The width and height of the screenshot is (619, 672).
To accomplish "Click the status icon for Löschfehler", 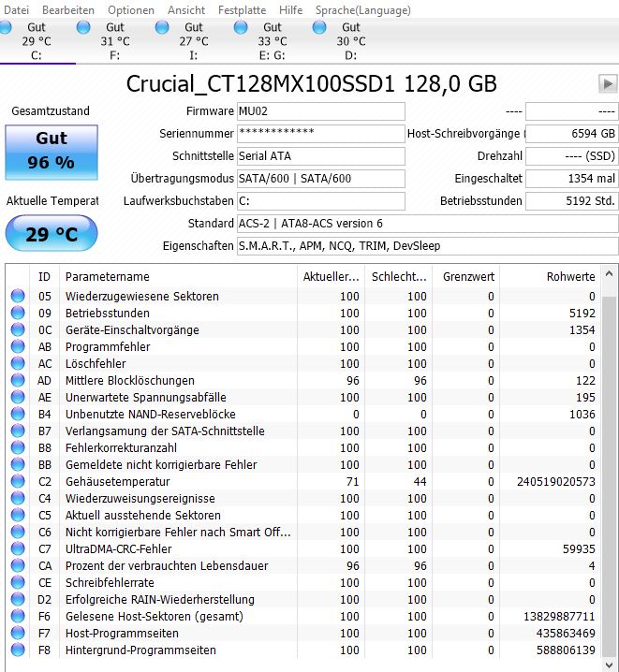I will [18, 363].
